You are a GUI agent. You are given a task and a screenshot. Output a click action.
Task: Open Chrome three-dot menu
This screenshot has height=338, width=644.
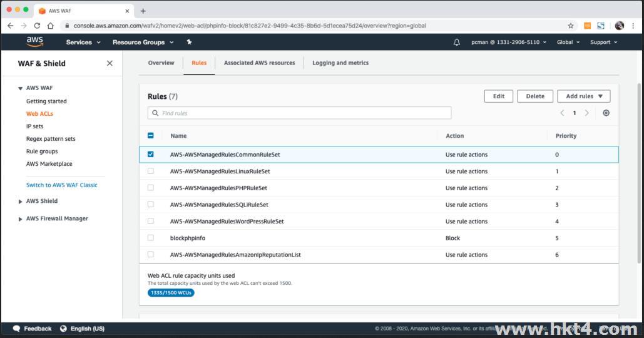(633, 26)
